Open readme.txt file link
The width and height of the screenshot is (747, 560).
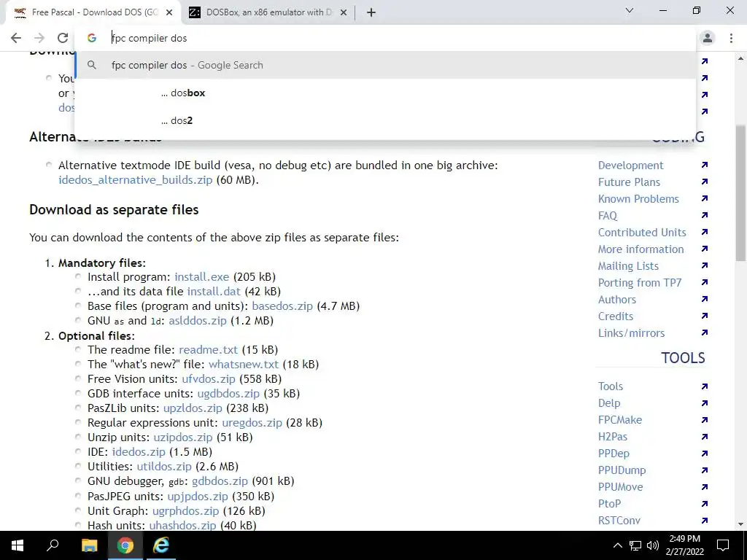tap(208, 350)
